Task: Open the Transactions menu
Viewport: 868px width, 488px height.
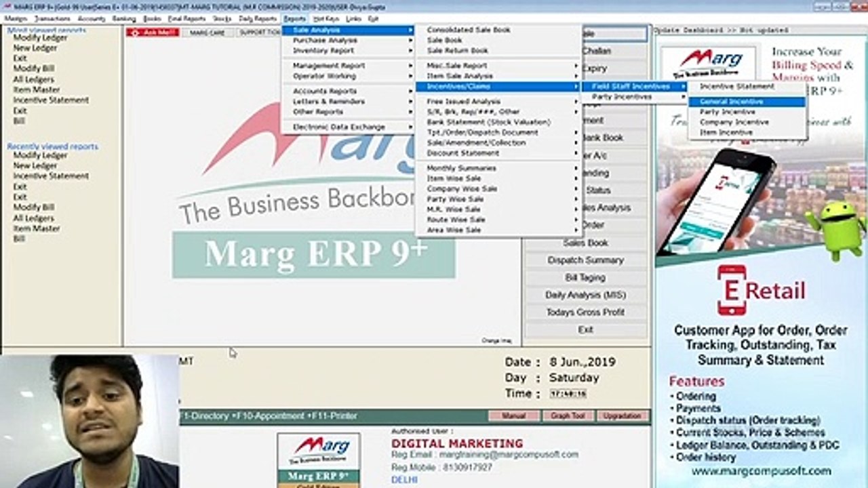Action: click(52, 19)
